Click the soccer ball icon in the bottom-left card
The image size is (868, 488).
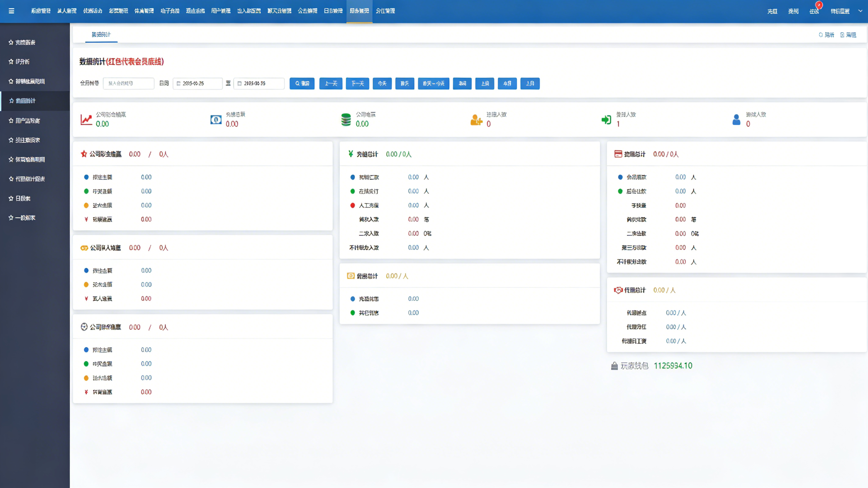(84, 327)
